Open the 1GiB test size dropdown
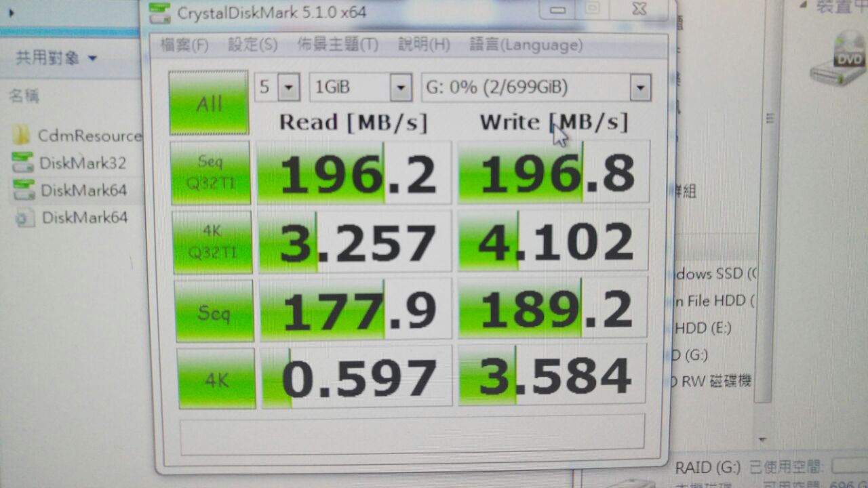This screenshot has height=488, width=868. click(x=361, y=87)
